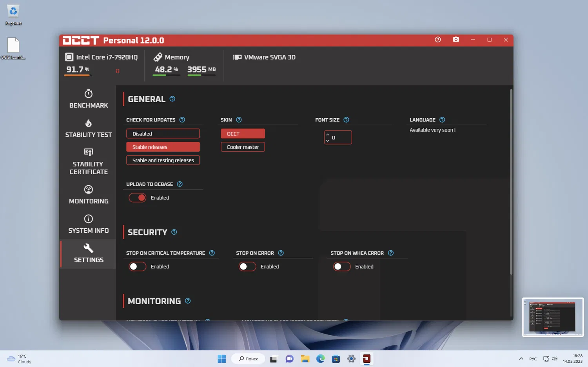Open help for the SECURITY heading
This screenshot has width=588, height=367.
pyautogui.click(x=174, y=232)
